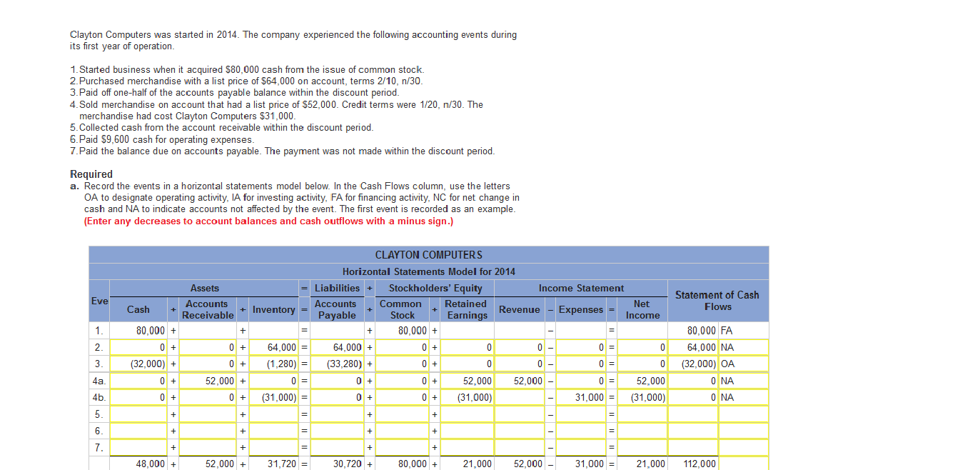Select the Accounts Receivable field for event 6

point(208,431)
